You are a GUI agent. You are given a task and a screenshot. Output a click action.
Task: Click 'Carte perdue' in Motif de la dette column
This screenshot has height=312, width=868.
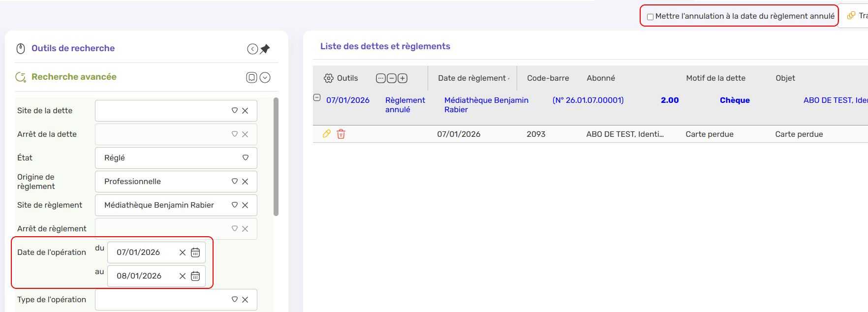[710, 134]
